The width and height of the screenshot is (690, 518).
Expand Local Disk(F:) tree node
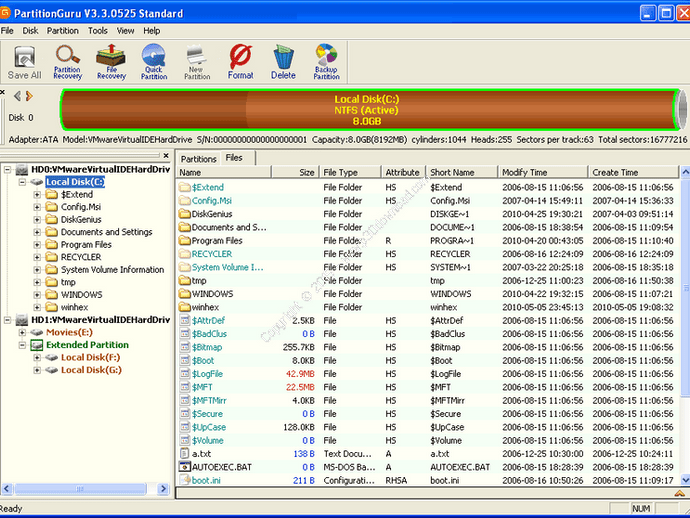[x=37, y=357]
